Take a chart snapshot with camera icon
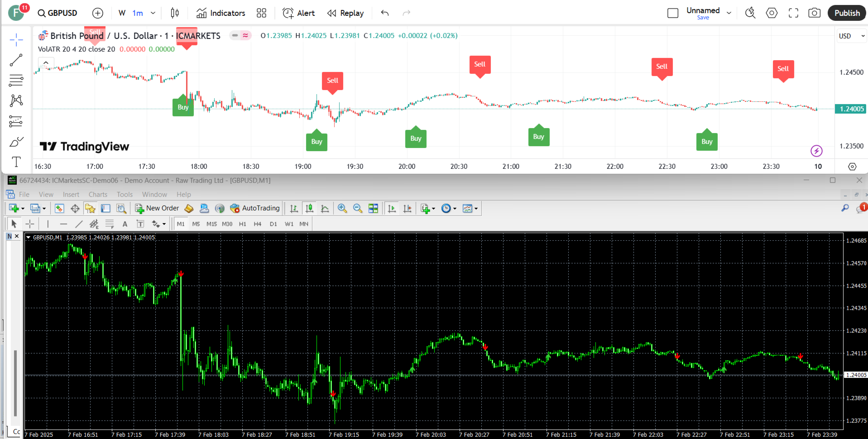 (x=814, y=13)
